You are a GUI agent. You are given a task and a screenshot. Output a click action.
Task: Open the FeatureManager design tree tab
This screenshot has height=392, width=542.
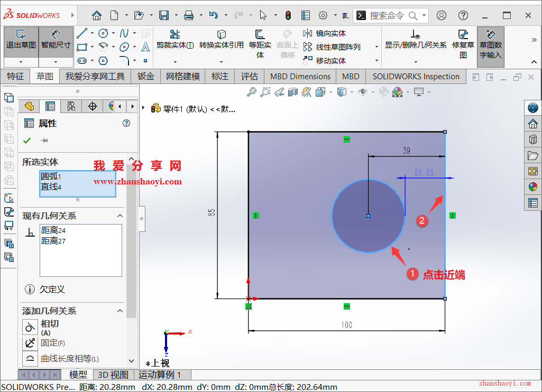[x=30, y=106]
